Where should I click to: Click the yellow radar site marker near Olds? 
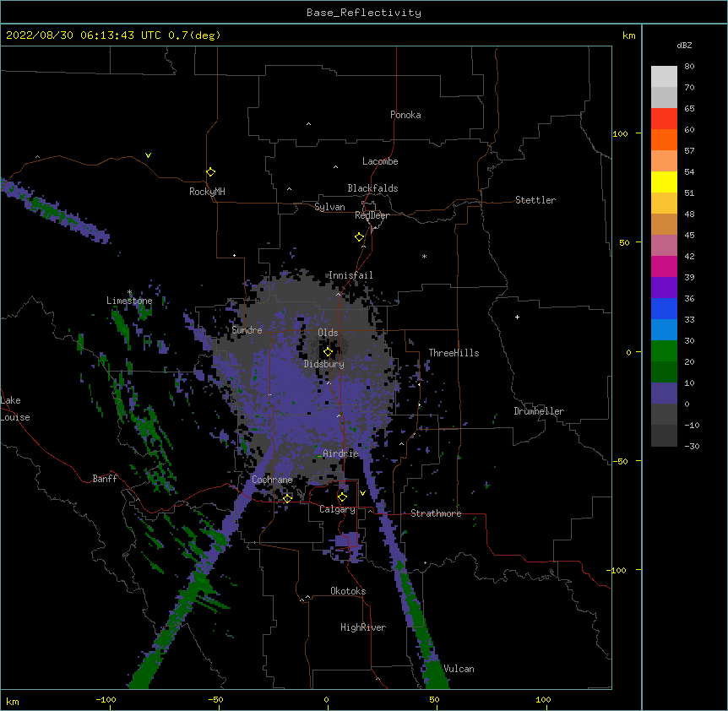328,352
